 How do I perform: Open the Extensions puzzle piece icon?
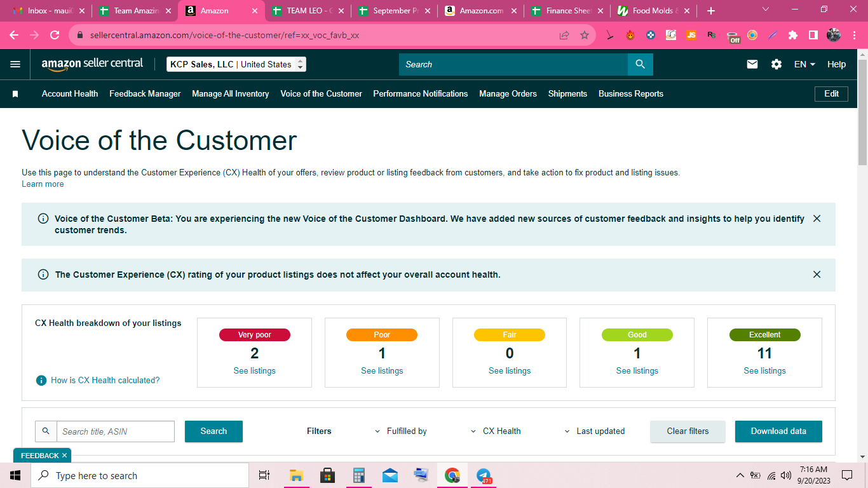coord(792,36)
